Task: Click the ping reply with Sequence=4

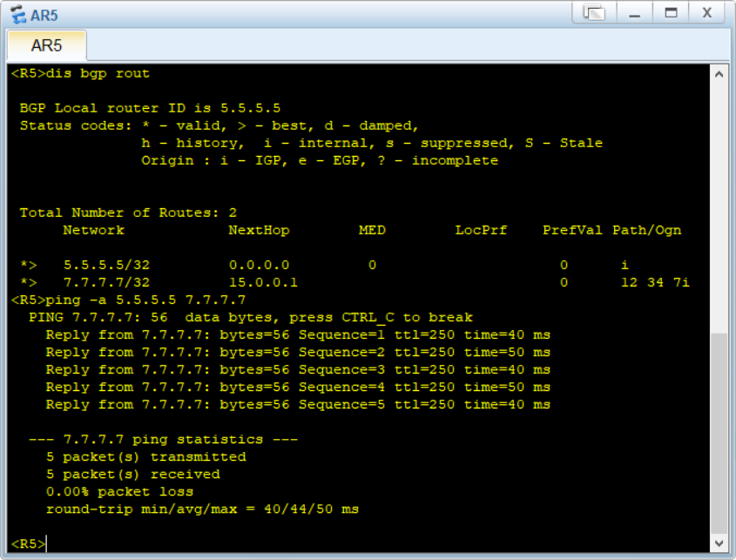Action: [x=298, y=388]
